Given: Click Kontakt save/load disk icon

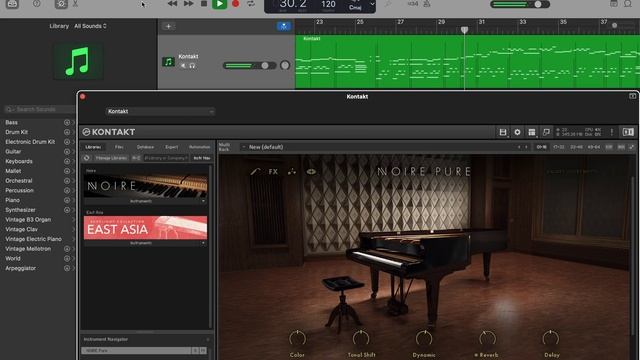Looking at the screenshot, I should pyautogui.click(x=503, y=132).
